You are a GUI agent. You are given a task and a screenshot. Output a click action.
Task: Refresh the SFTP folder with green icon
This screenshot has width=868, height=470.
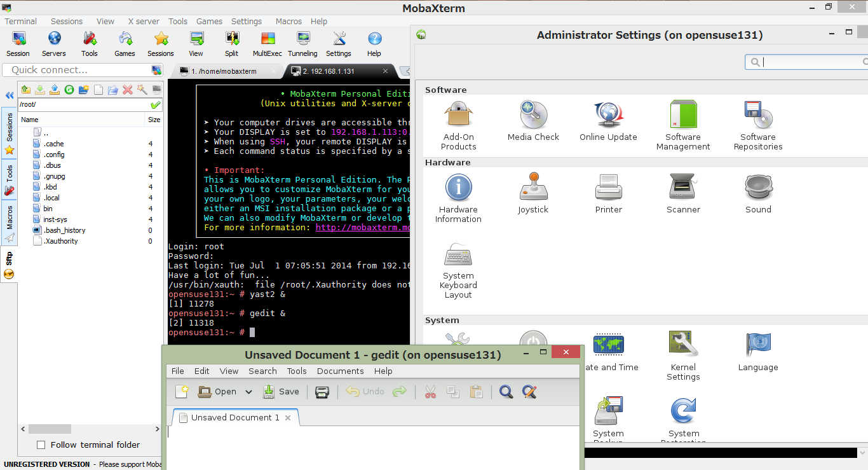click(x=69, y=90)
